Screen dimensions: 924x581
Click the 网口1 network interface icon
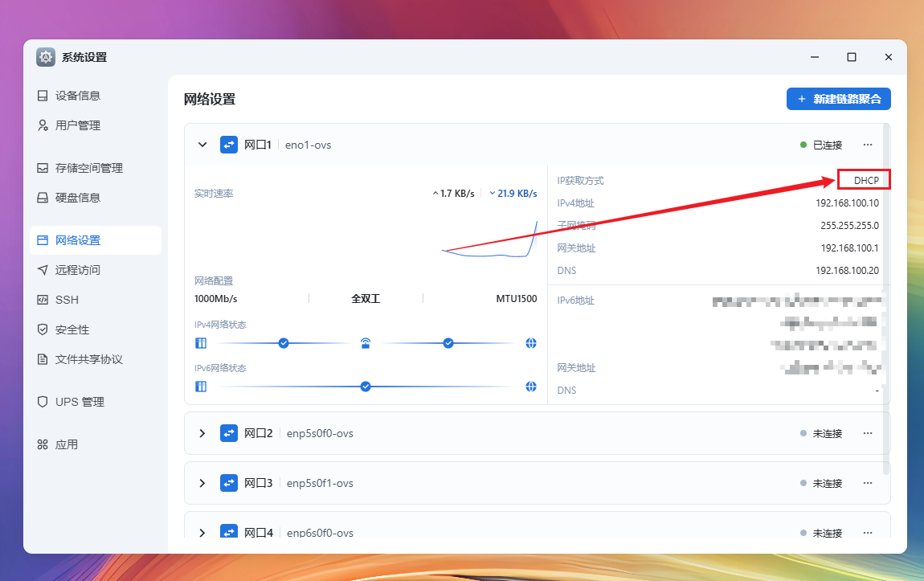click(x=229, y=145)
